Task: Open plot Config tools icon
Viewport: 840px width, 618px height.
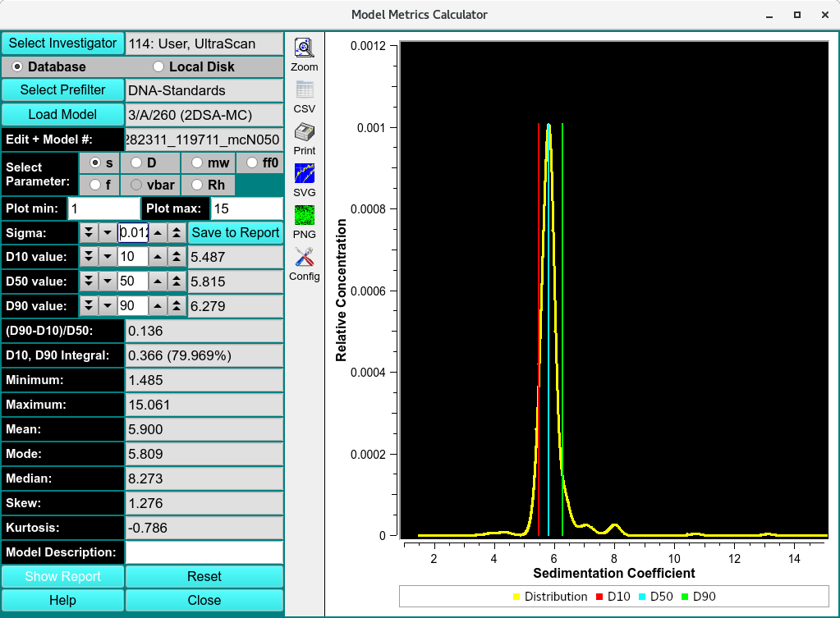Action: [x=304, y=258]
